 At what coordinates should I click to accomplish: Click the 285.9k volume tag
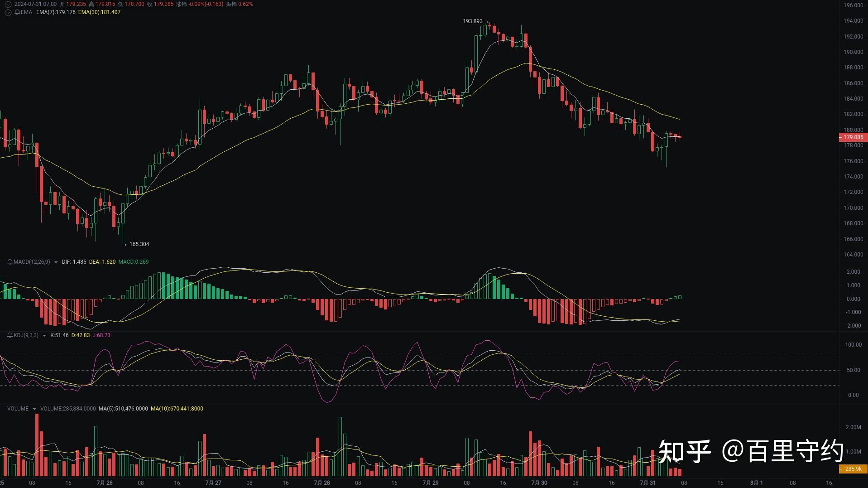[x=853, y=469]
